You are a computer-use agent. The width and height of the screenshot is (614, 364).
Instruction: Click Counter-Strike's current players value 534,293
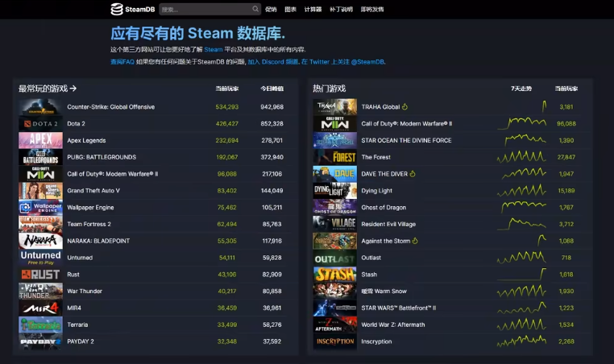coord(226,107)
